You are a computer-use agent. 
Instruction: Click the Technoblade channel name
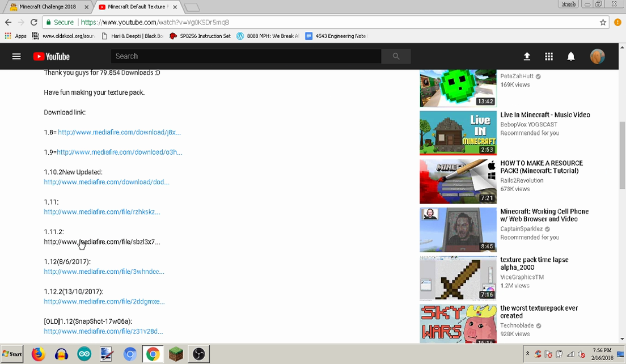coord(517,325)
